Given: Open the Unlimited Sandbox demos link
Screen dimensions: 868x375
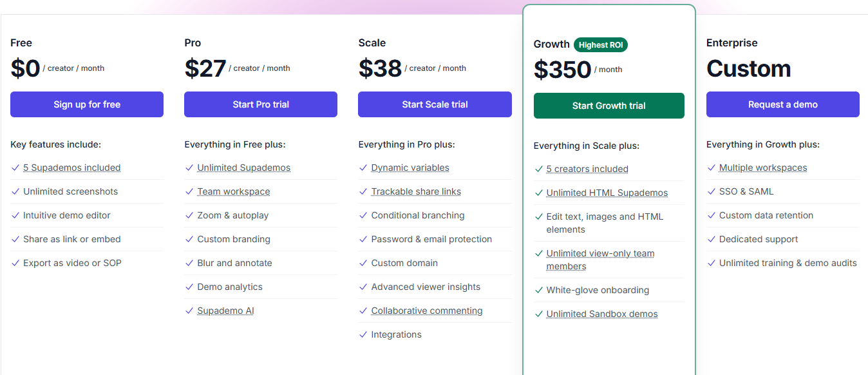Looking at the screenshot, I should pos(602,314).
